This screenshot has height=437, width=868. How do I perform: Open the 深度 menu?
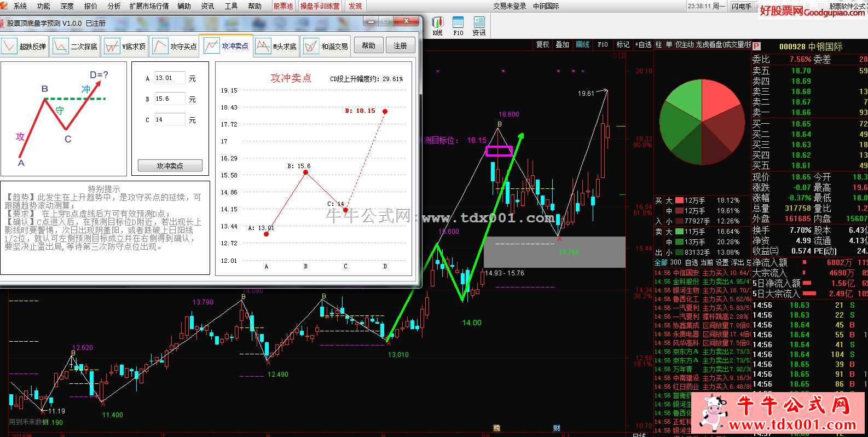(x=67, y=6)
